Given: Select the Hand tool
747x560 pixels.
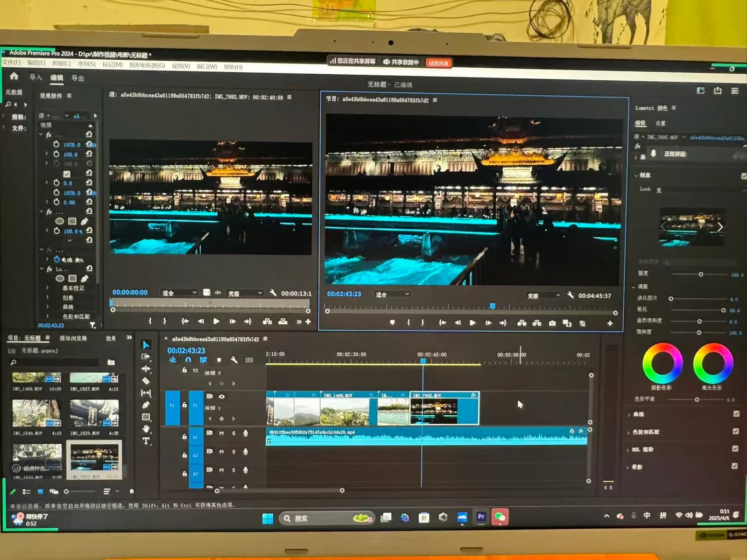Looking at the screenshot, I should tap(146, 428).
